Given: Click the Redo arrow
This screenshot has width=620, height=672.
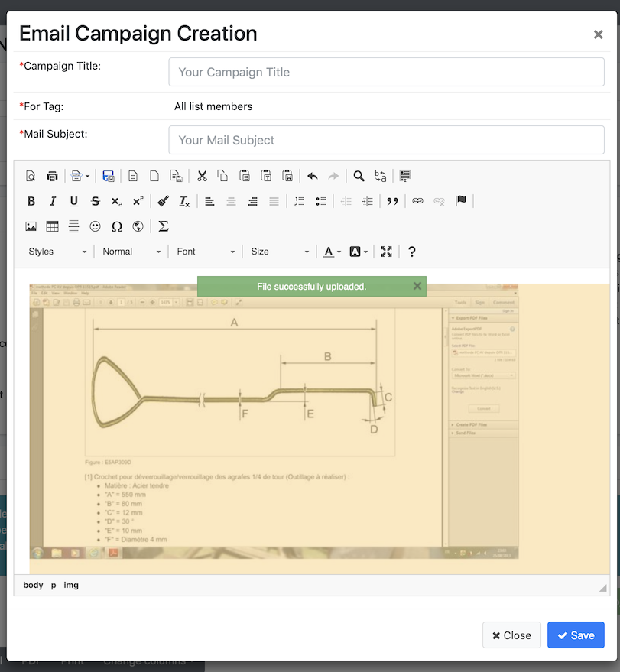Looking at the screenshot, I should 333,176.
